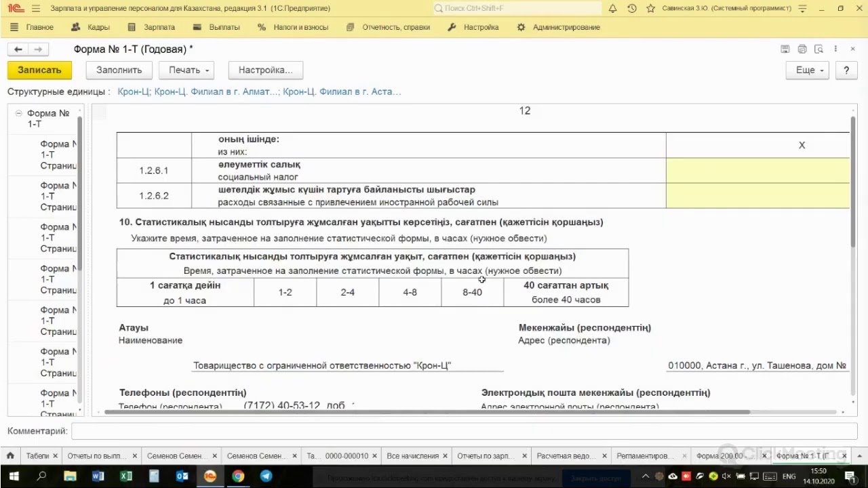The height and width of the screenshot is (488, 868).
Task: Select the 'до 1 часа' cell
Action: [185, 292]
